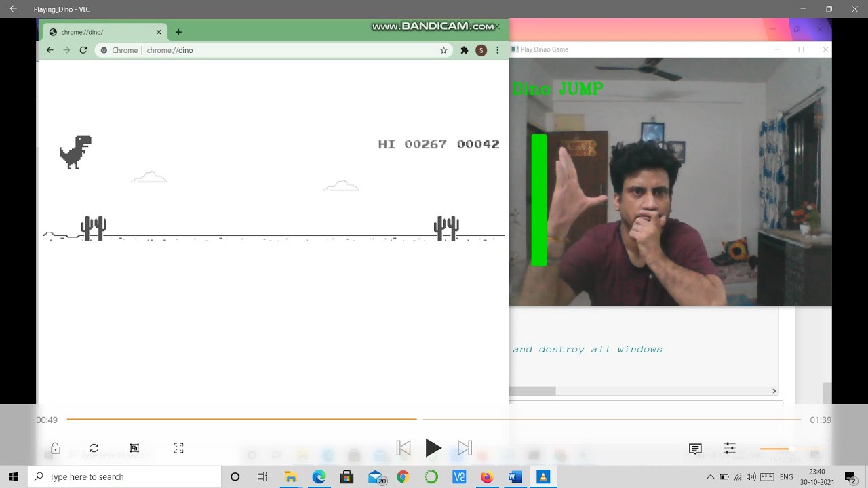Screen dimensions: 868x488
Task: Open the Windows Start menu
Action: coord(14,476)
